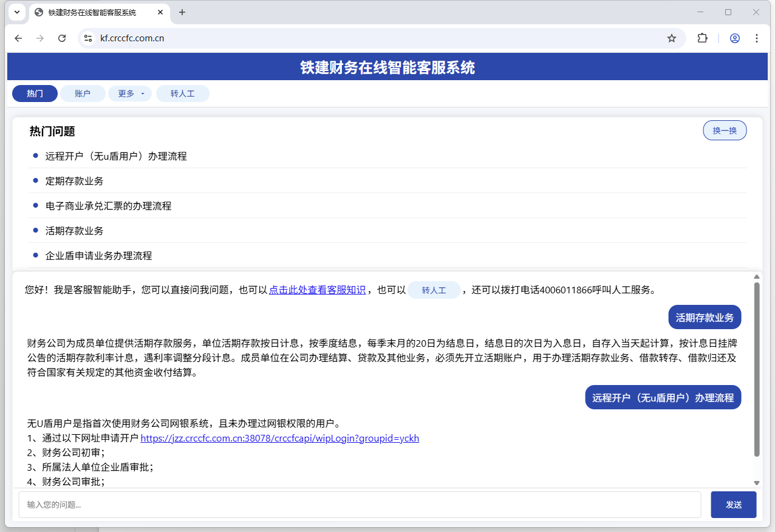Open Chrome three-dot menu icon
Screen dimensions: 775x532
tap(756, 38)
